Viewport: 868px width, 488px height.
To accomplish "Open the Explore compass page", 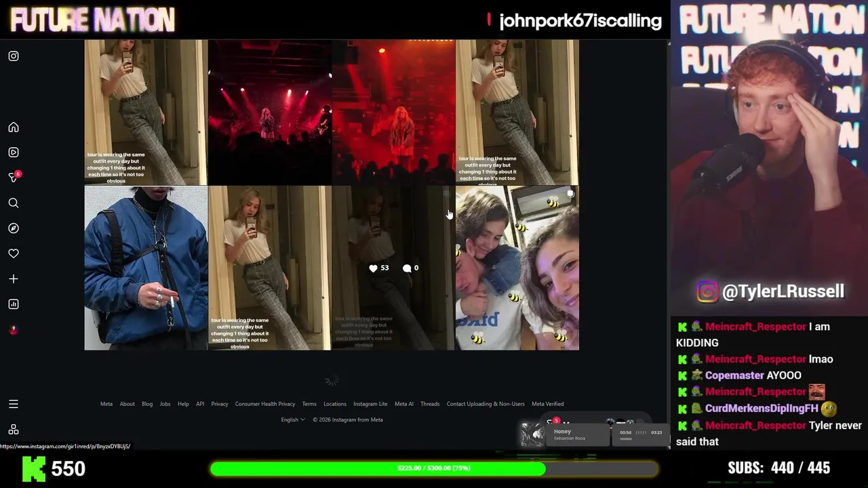I will 14,228.
